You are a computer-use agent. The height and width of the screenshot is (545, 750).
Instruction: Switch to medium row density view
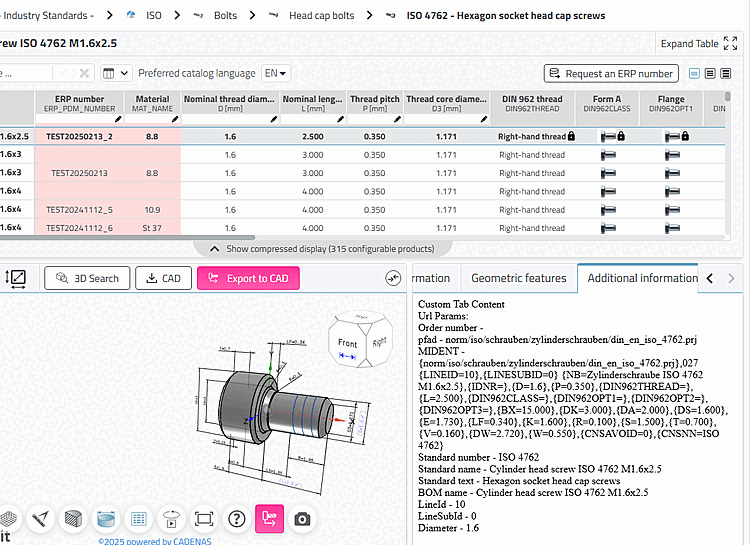pyautogui.click(x=711, y=74)
